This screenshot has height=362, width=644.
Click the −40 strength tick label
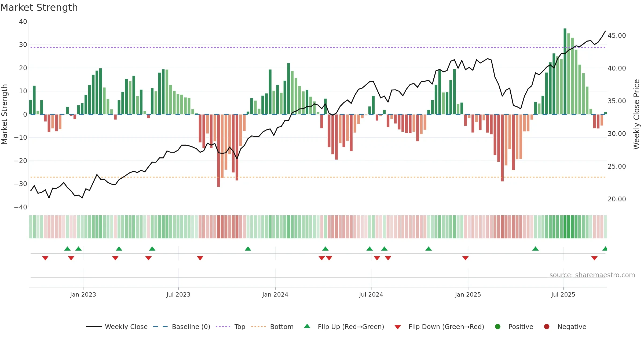[x=21, y=207]
